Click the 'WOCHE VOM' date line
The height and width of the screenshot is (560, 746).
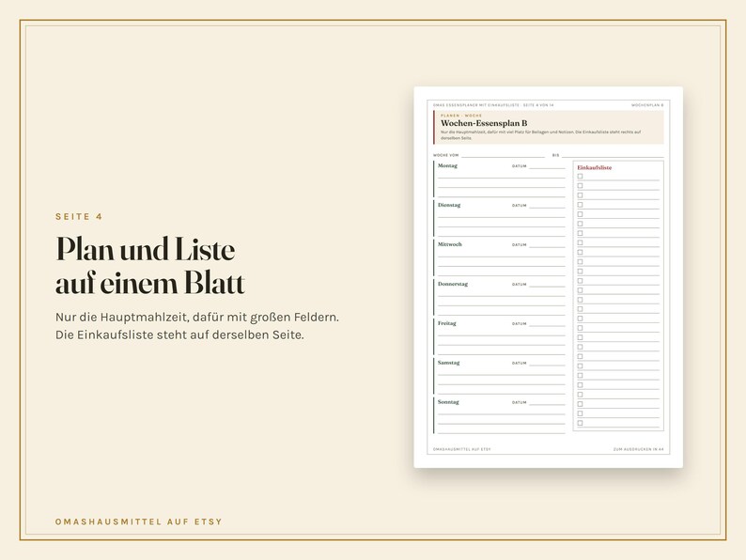503,156
